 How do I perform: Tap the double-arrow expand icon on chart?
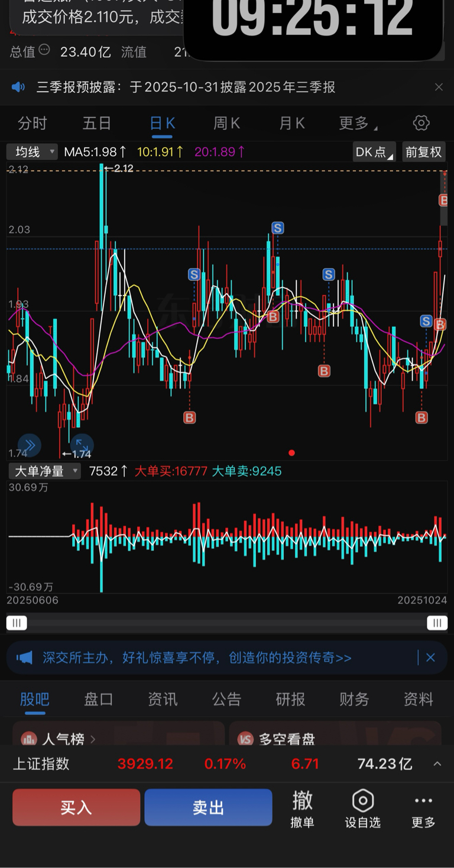(x=29, y=445)
